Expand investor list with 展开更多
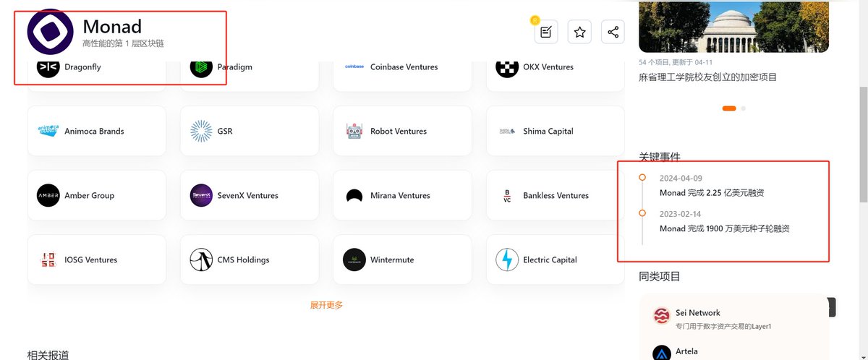868x360 pixels. (326, 305)
